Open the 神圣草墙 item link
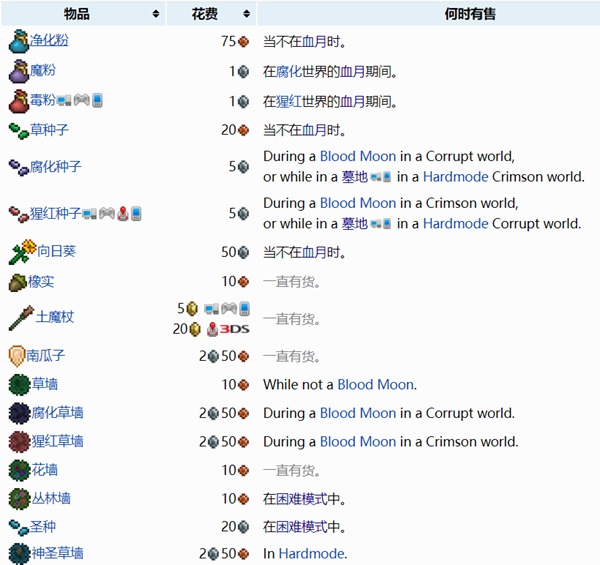600x565 pixels. pos(57,553)
